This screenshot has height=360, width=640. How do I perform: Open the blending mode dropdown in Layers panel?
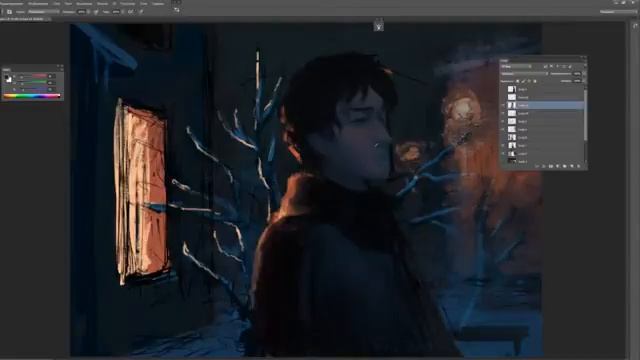coord(524,74)
